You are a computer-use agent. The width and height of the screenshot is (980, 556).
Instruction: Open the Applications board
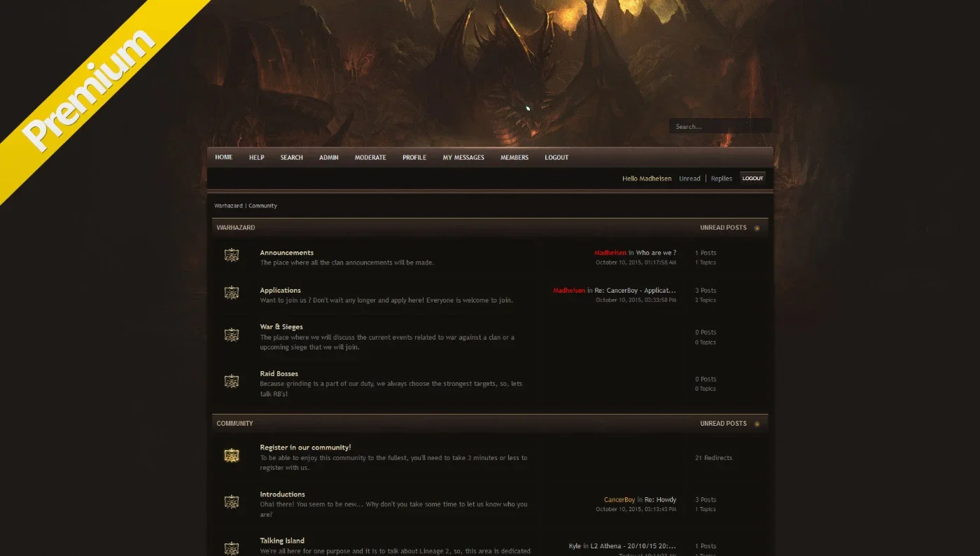tap(280, 291)
